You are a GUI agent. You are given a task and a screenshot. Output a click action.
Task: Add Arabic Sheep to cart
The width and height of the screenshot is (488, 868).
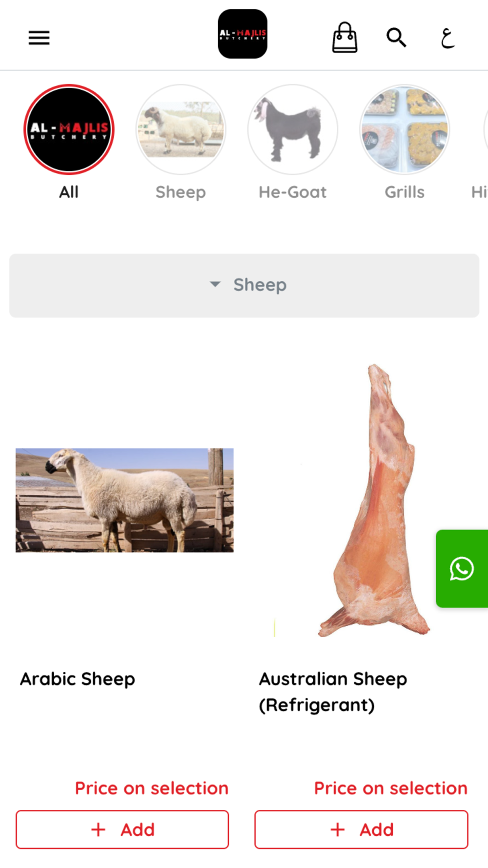(x=122, y=829)
